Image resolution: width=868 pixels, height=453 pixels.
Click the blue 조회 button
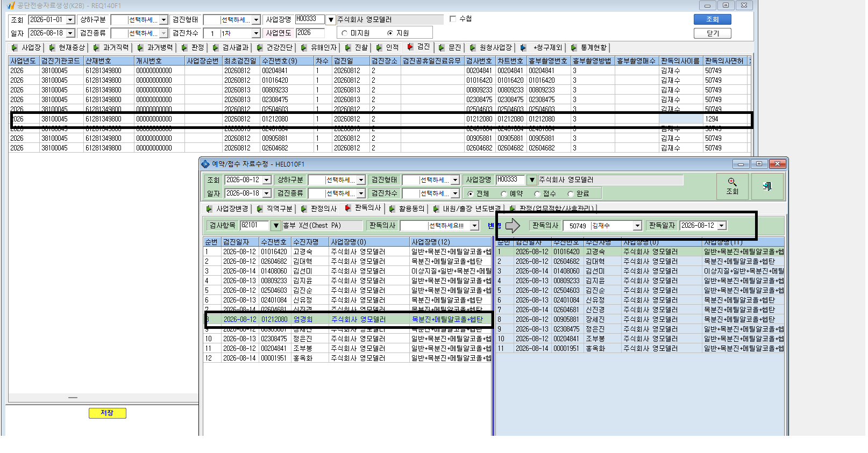713,19
